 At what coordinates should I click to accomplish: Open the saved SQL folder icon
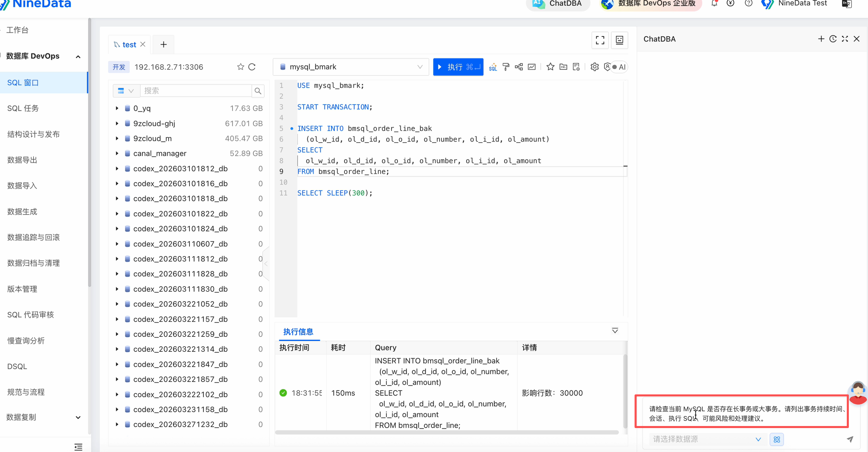(563, 67)
